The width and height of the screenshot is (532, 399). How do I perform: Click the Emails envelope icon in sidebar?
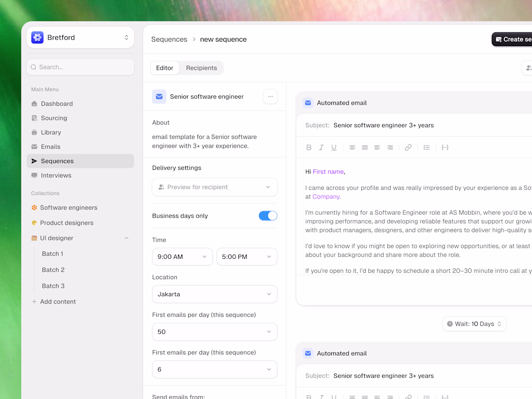(34, 147)
